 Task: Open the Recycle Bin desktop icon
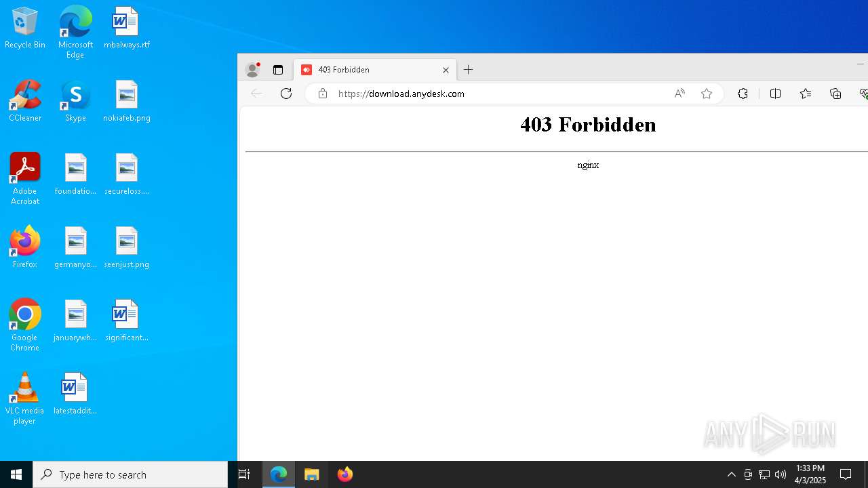point(24,28)
